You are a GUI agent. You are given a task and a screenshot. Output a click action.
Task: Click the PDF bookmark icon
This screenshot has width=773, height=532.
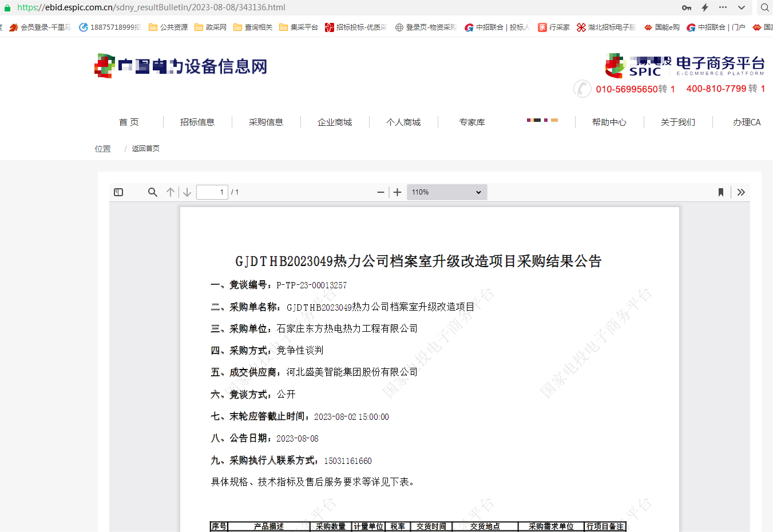(721, 192)
